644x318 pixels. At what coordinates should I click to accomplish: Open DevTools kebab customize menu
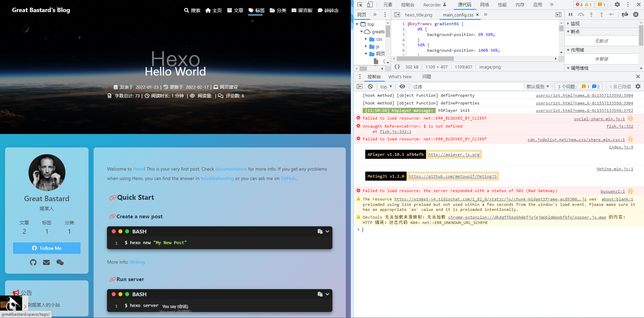click(x=628, y=5)
